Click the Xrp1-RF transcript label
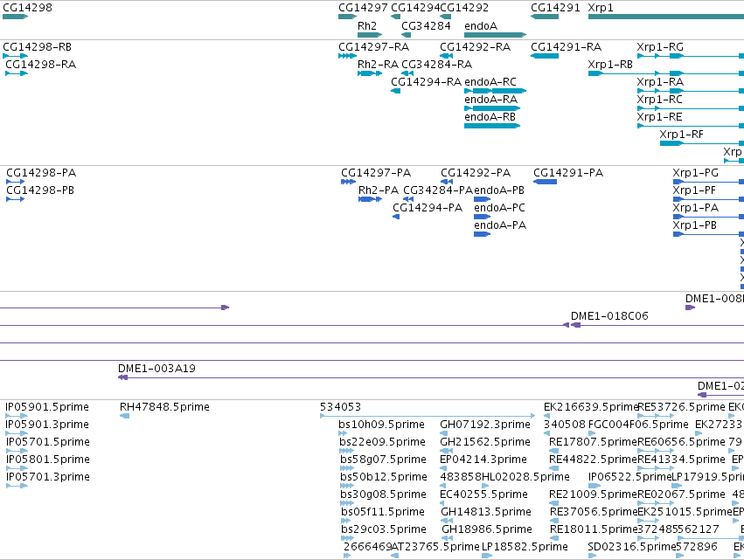 (682, 135)
